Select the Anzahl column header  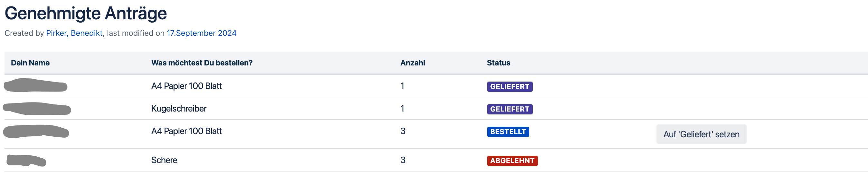(x=412, y=63)
